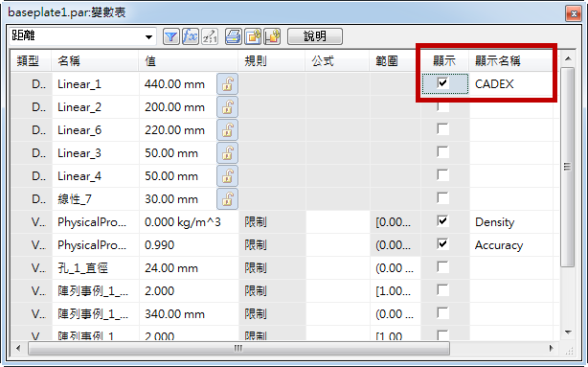The width and height of the screenshot is (588, 367).
Task: Click the 顯示名稱 column header
Action: coord(511,60)
